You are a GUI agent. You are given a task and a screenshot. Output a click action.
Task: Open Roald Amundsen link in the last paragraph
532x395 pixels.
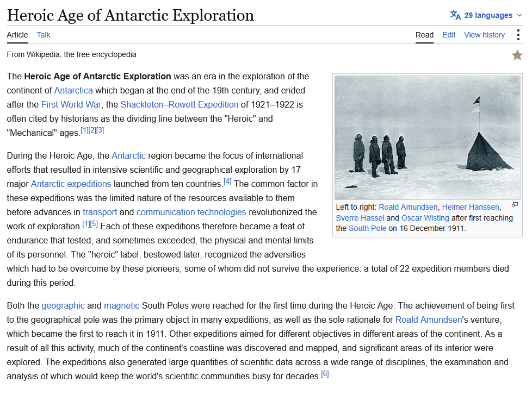(429, 320)
